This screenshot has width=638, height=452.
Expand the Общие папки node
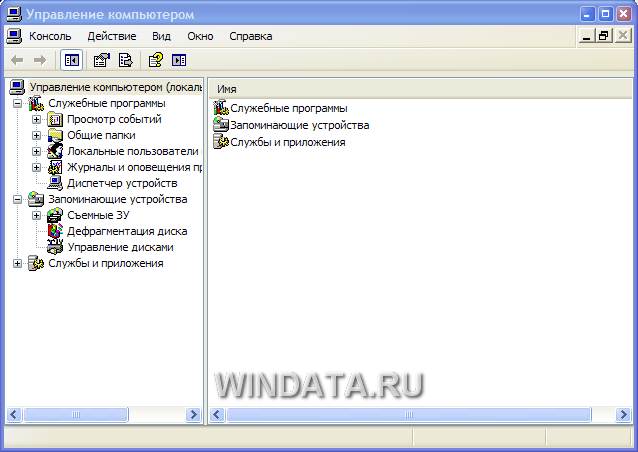tap(37, 135)
